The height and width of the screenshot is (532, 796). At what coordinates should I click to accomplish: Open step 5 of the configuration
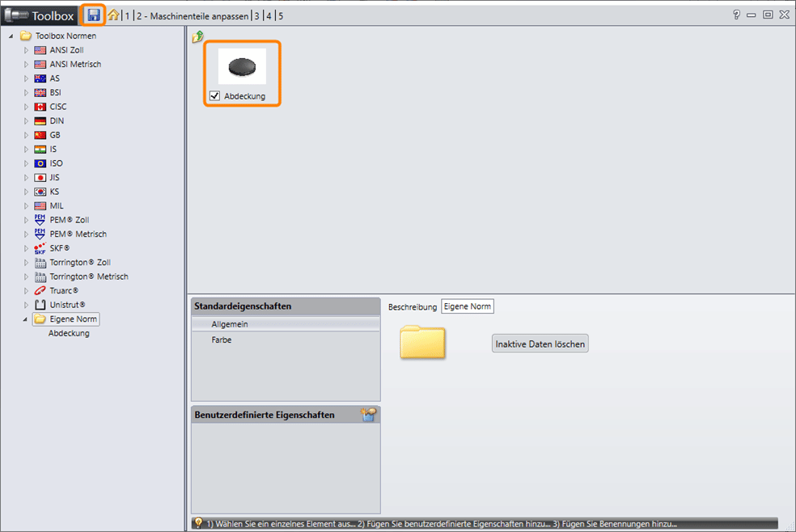280,15
